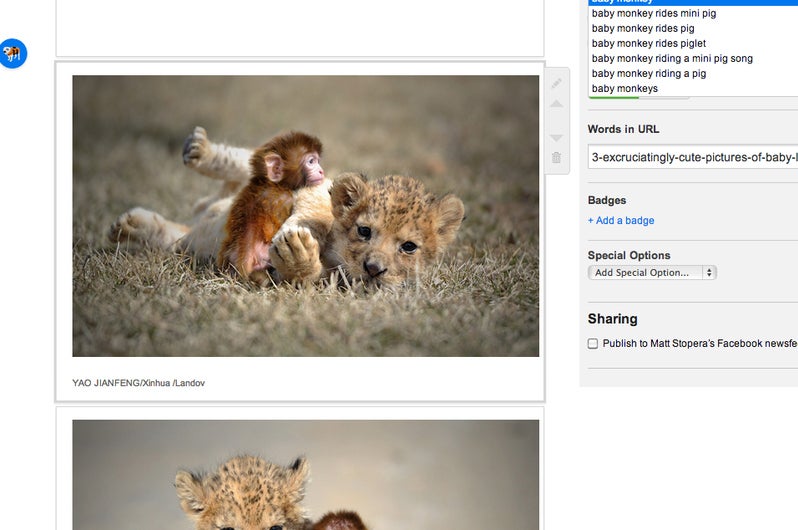Choose 'baby monkey riding a pig' suggestion
This screenshot has height=530, width=798.
tap(649, 74)
